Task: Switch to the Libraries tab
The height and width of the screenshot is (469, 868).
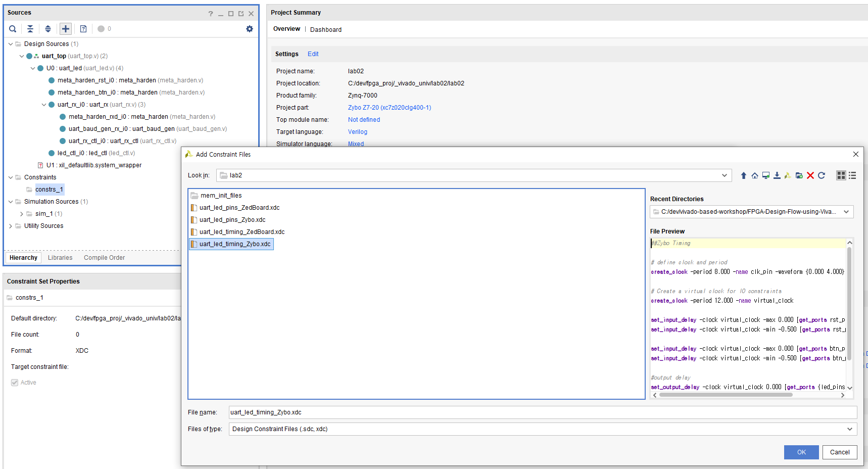Action: click(x=60, y=258)
